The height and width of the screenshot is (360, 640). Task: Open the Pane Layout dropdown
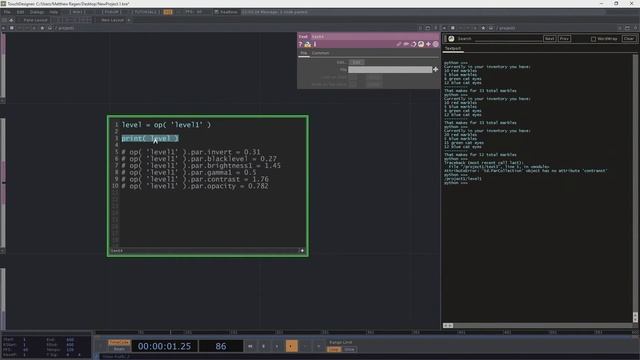[35, 20]
